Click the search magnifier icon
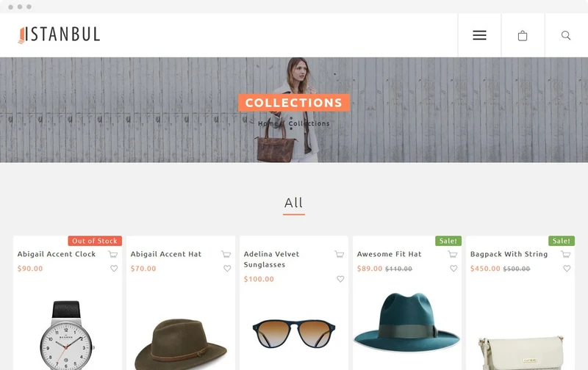 pos(566,35)
